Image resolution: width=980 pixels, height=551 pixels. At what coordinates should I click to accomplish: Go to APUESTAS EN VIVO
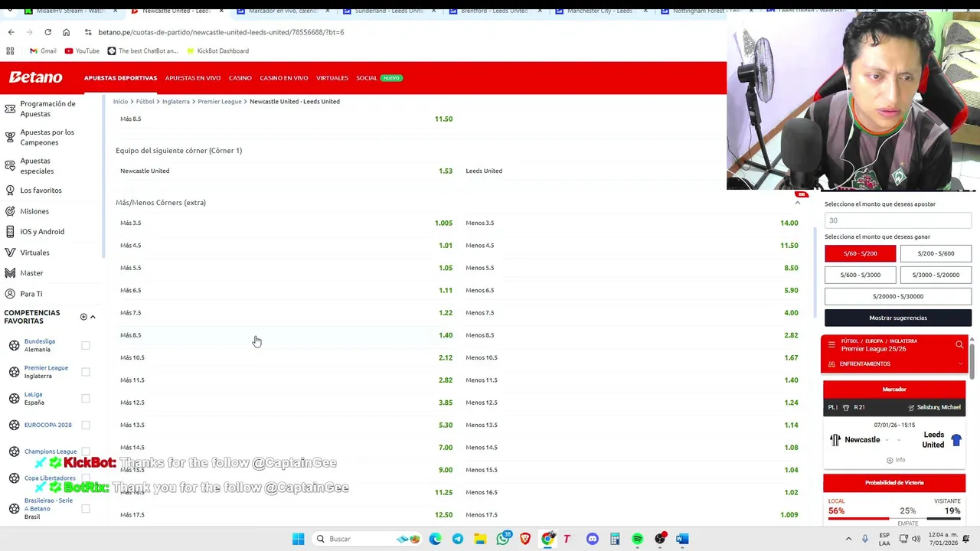pos(192,77)
